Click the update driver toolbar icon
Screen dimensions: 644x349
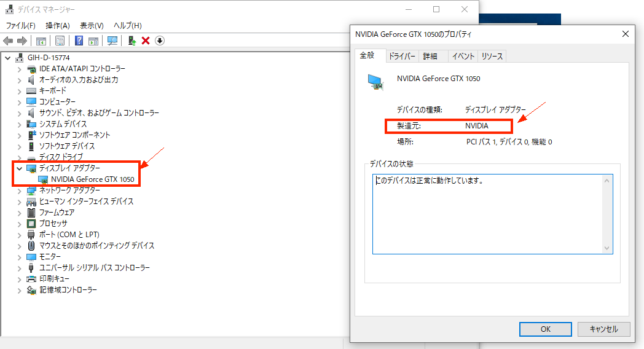point(132,41)
